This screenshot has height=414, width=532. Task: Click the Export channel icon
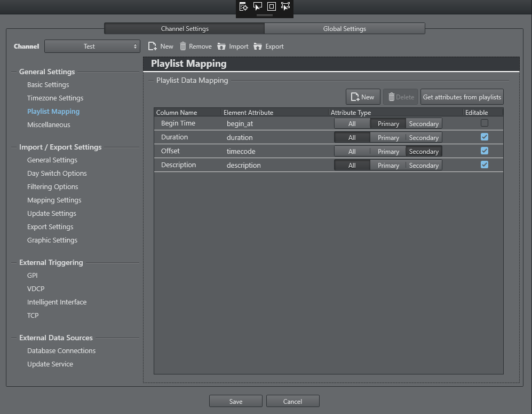[258, 46]
